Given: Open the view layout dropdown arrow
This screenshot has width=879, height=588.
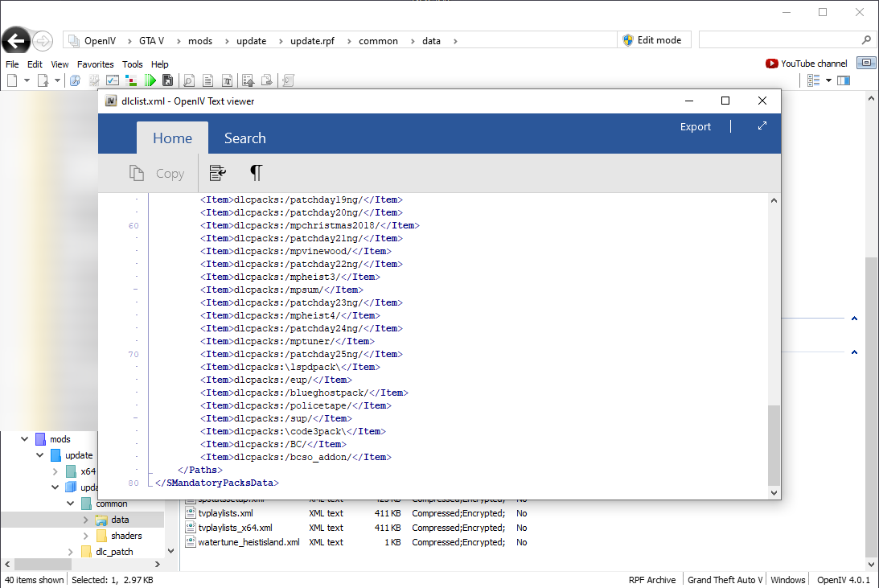Looking at the screenshot, I should [828, 80].
